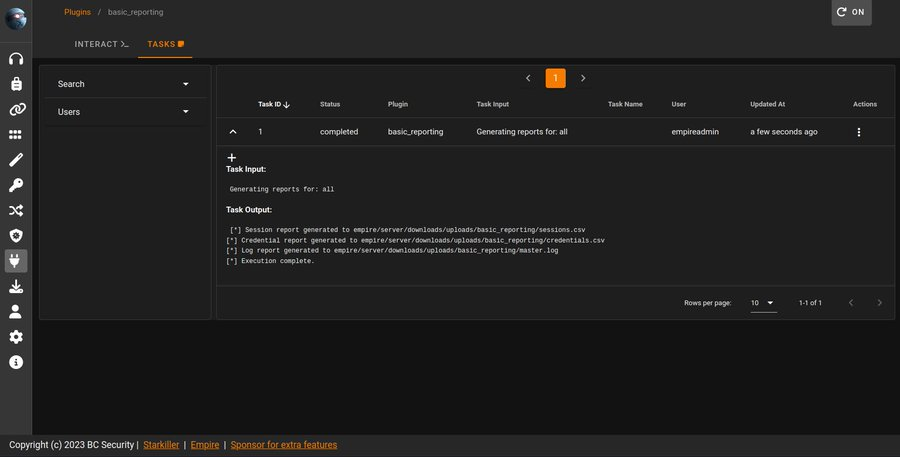Open the Rows per page dropdown
900x457 pixels.
763,302
